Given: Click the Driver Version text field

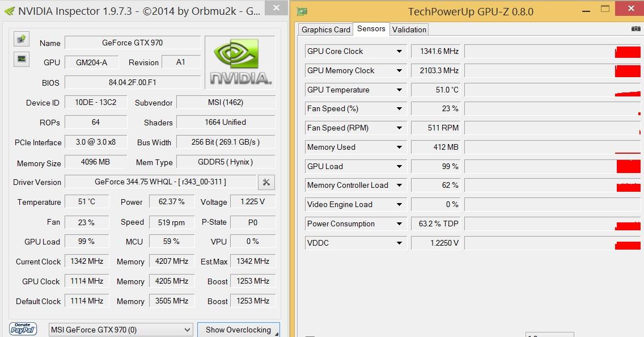Looking at the screenshot, I should click(x=160, y=182).
